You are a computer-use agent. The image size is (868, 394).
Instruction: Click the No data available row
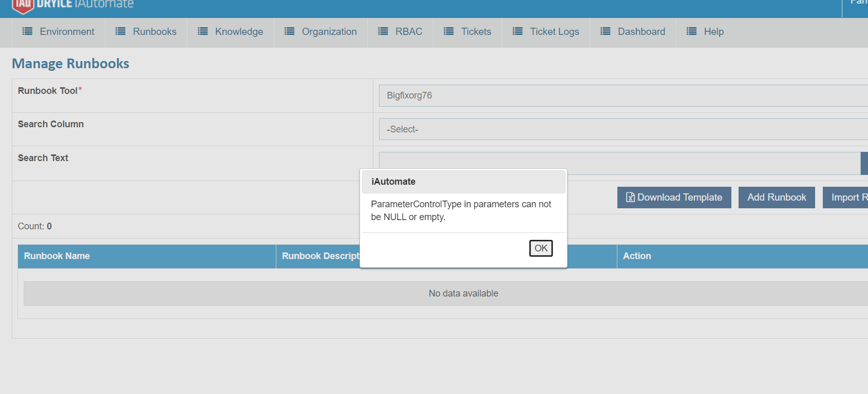coord(446,293)
